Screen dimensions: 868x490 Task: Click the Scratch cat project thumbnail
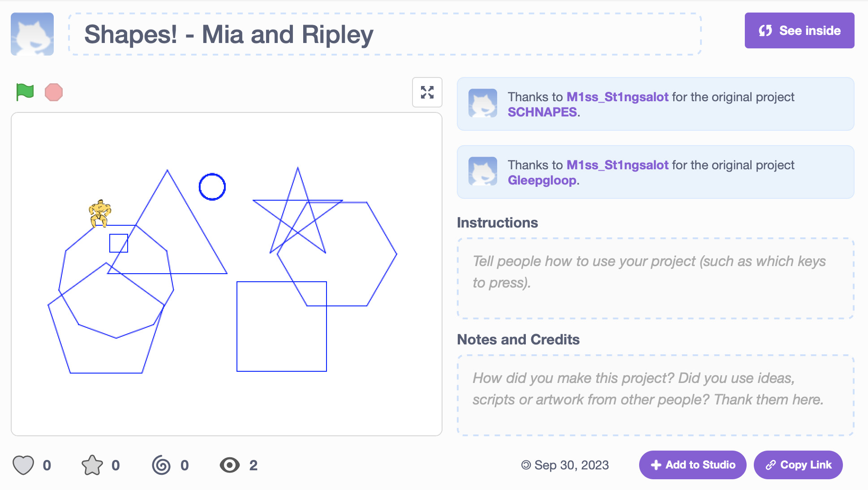pos(32,34)
